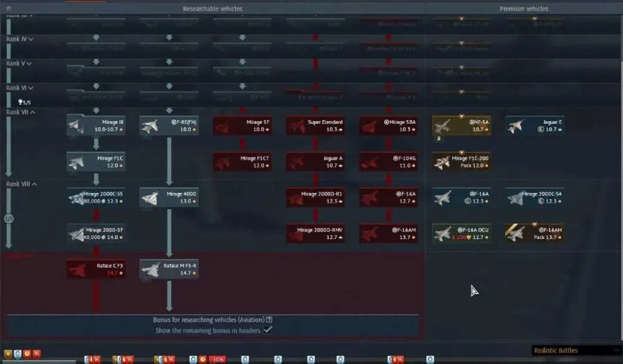Select the Mirage F1C-200 Pack plane icon
The height and width of the screenshot is (364, 623).
pos(442,162)
